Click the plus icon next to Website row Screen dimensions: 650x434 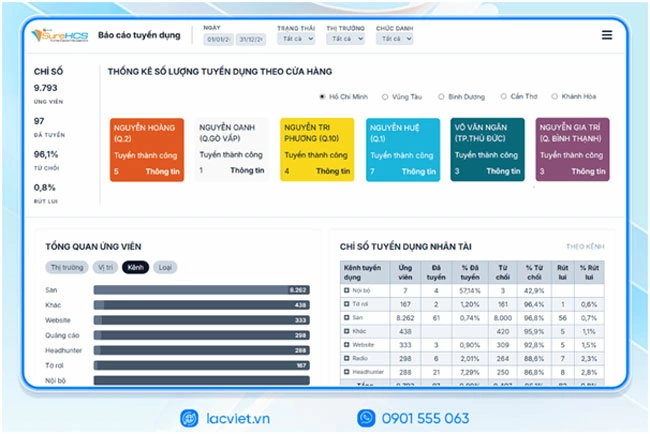(x=346, y=344)
